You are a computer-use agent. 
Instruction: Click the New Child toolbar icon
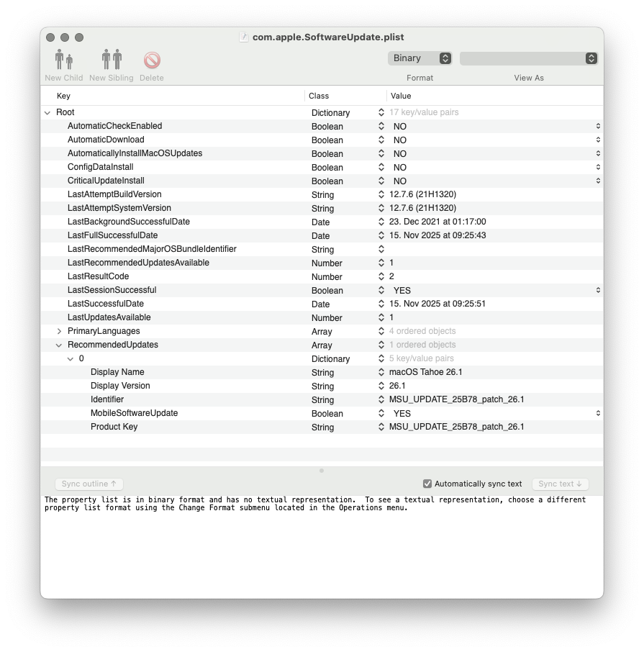[63, 59]
